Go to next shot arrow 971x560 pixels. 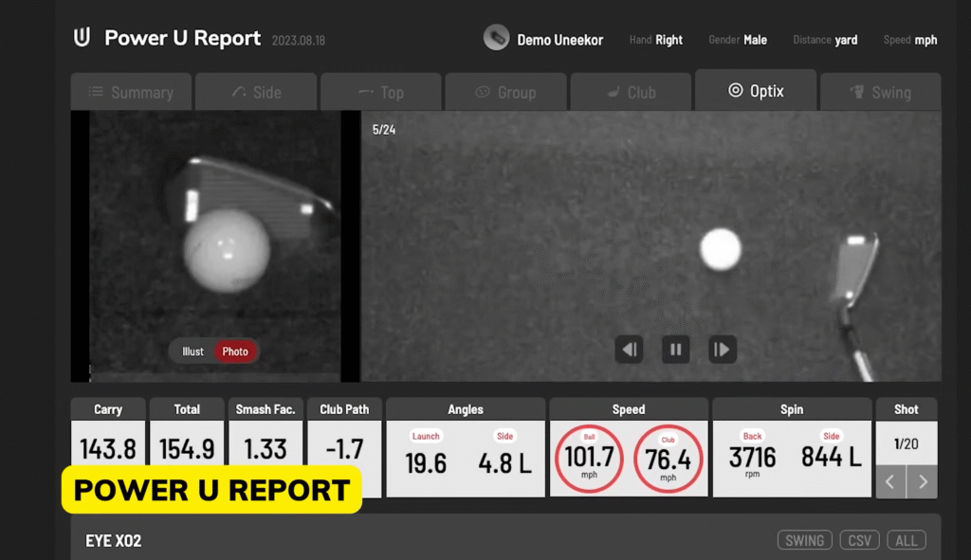tap(923, 481)
